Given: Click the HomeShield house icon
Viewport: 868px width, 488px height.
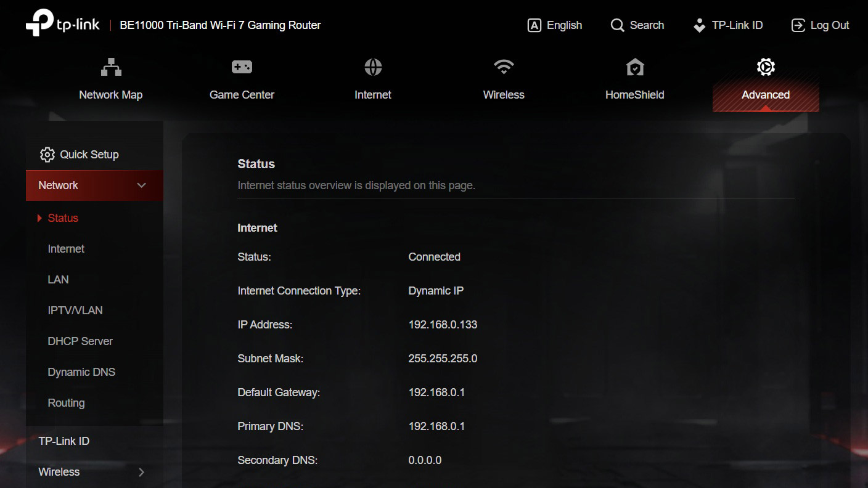Looking at the screenshot, I should [634, 67].
